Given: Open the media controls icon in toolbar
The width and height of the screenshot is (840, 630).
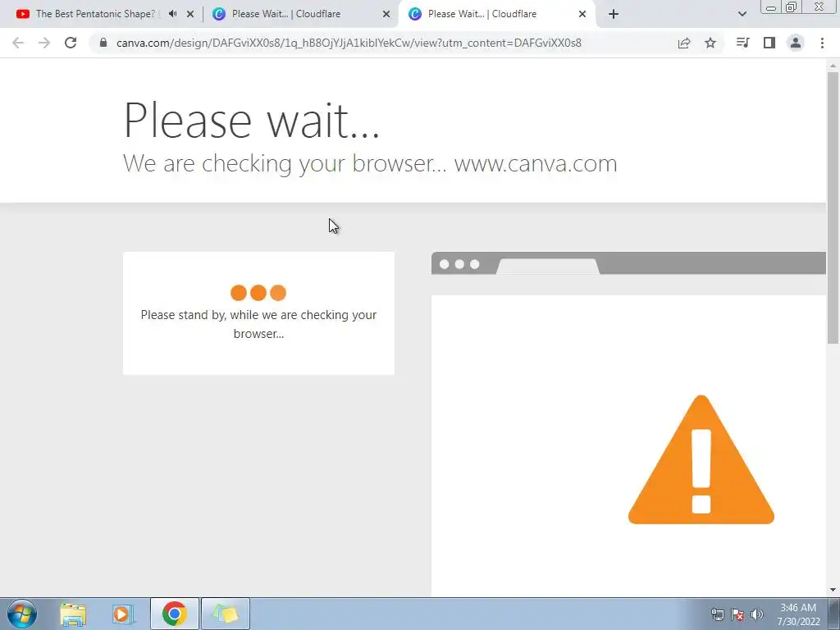Looking at the screenshot, I should point(742,43).
